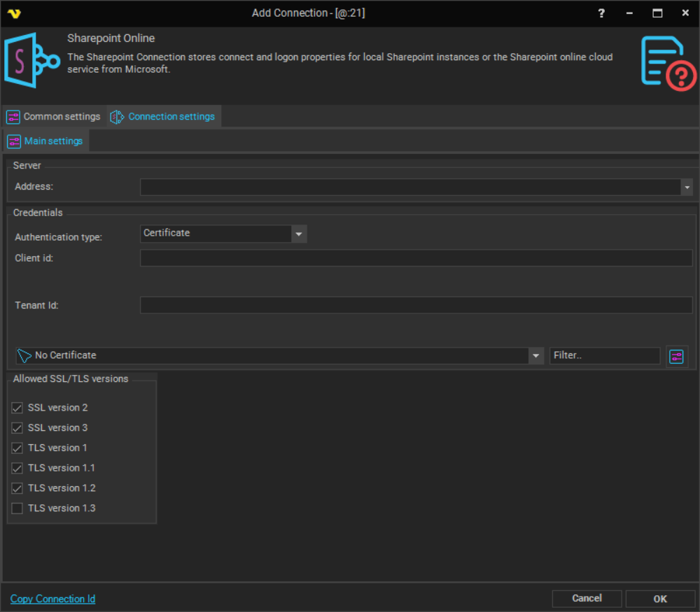Viewport: 700px width, 612px height.
Task: Click the Copy Connection Id link
Action: click(x=52, y=599)
